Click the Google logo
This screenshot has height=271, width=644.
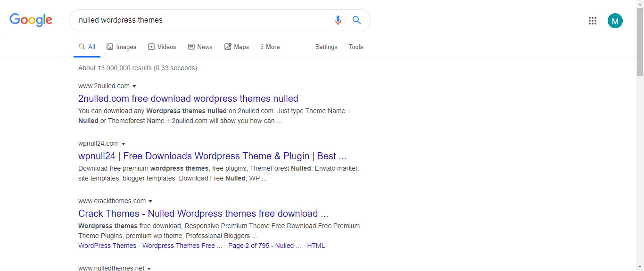[31, 20]
